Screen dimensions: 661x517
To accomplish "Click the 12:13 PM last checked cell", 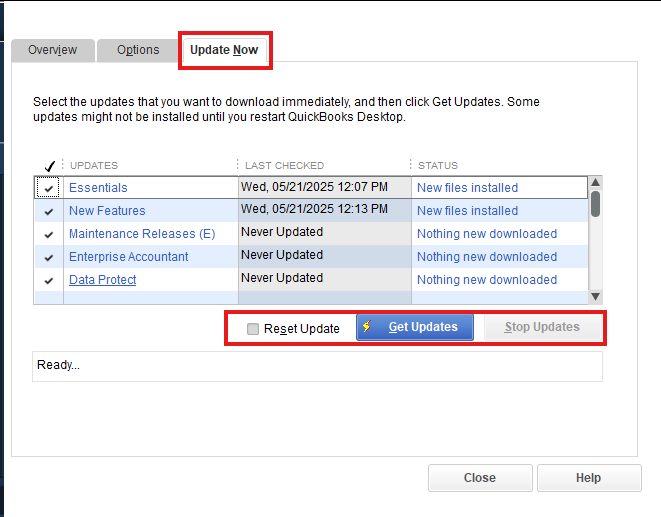I will coord(325,210).
